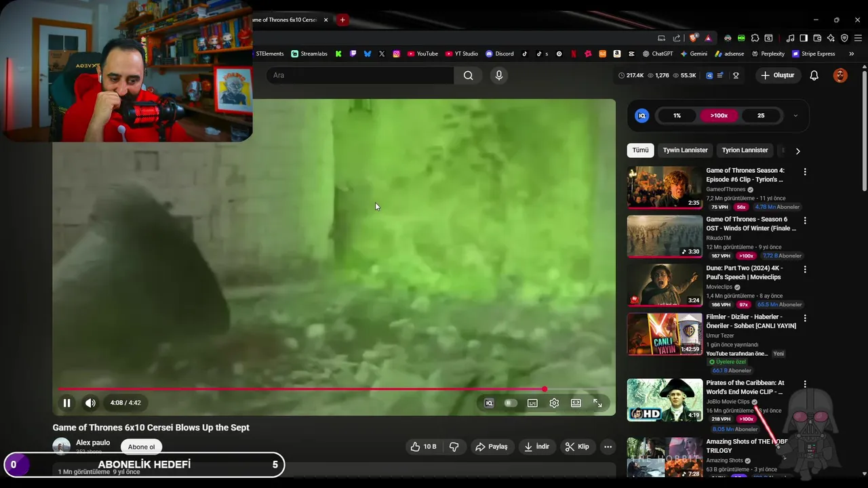868x488 pixels.
Task: Mute the video using the volume icon
Action: coord(90,403)
